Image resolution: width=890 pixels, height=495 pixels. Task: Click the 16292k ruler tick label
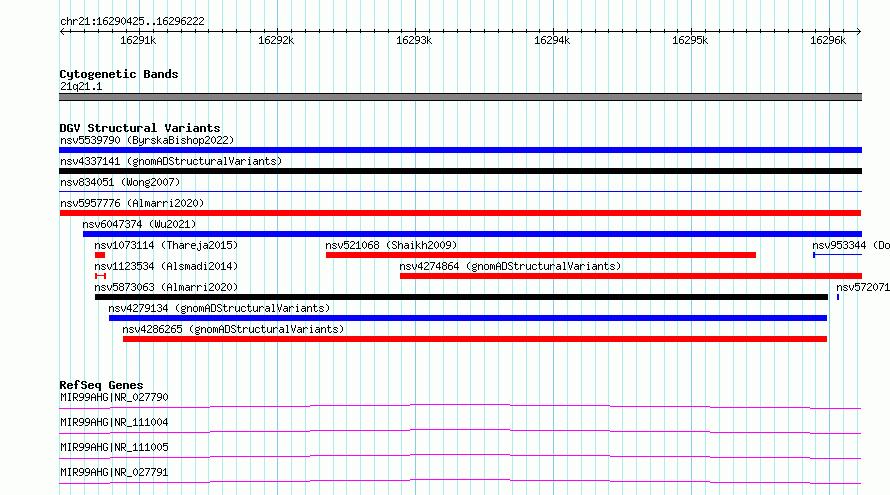pyautogui.click(x=276, y=40)
